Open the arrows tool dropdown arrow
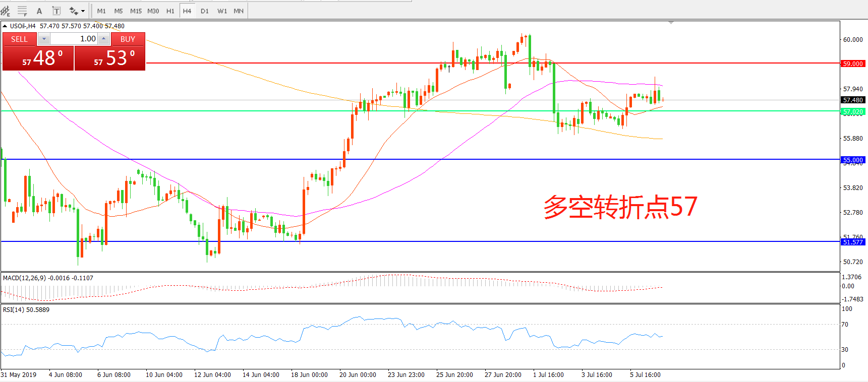 point(83,11)
